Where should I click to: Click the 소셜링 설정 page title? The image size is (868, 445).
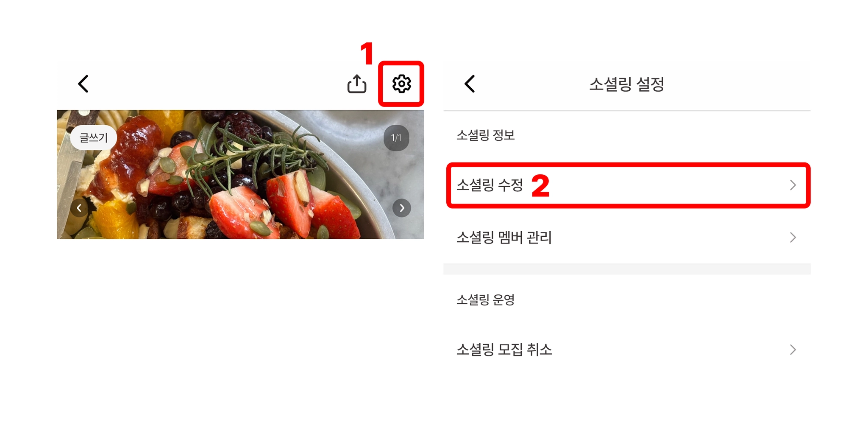click(627, 84)
